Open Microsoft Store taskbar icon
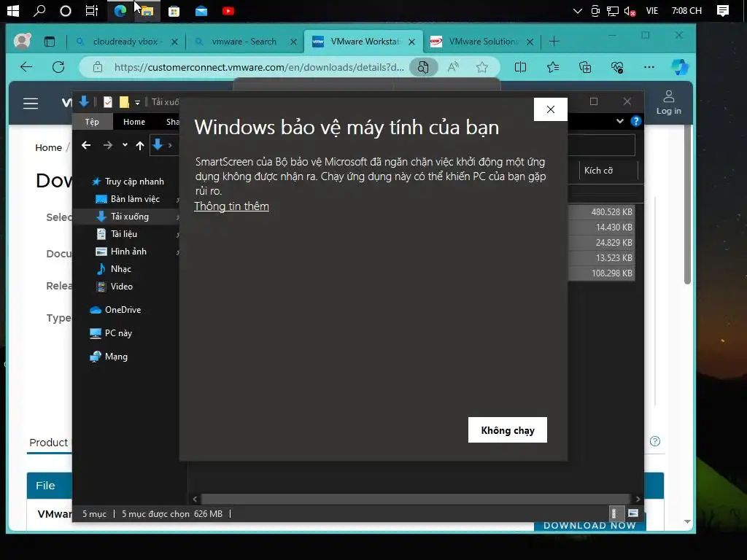Image resolution: width=747 pixels, height=560 pixels. [x=174, y=11]
